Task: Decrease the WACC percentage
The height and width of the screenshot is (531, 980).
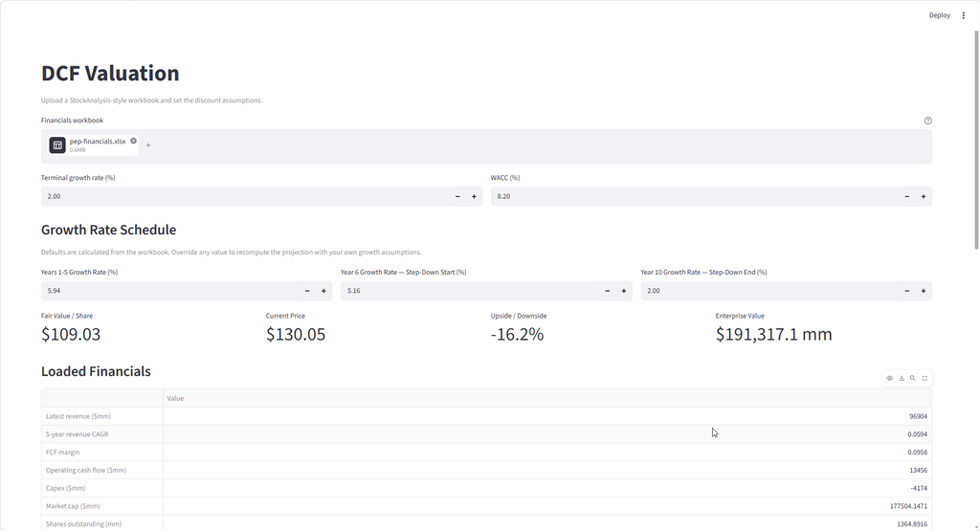Action: point(907,197)
